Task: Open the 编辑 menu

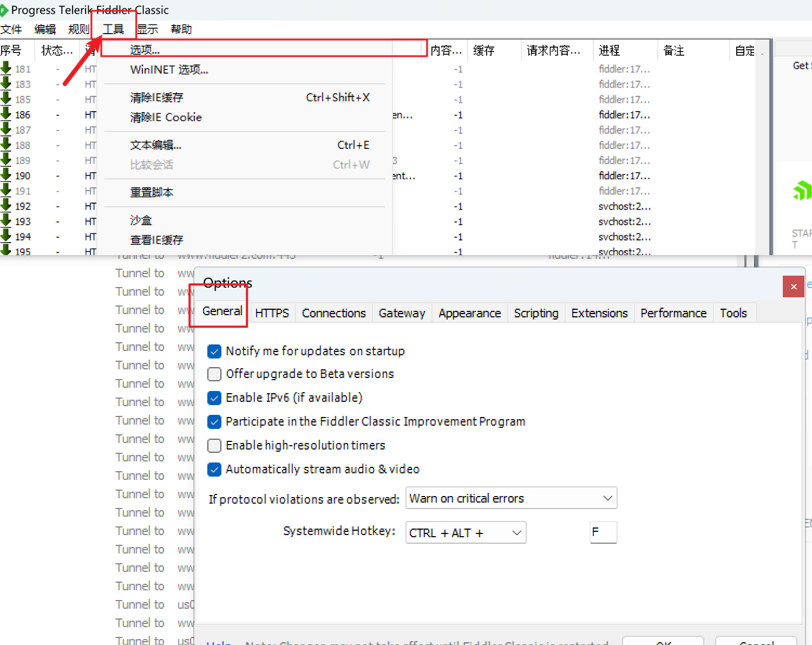Action: point(45,29)
